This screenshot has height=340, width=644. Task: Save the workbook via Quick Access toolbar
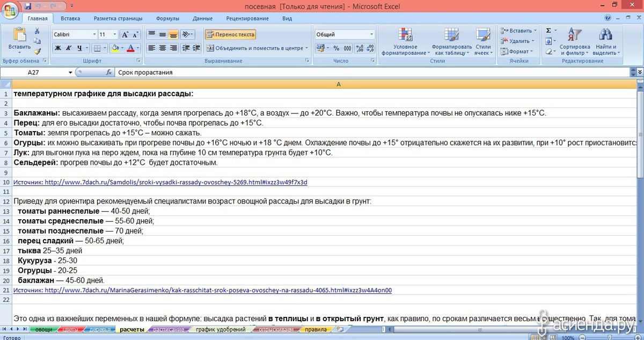click(28, 6)
